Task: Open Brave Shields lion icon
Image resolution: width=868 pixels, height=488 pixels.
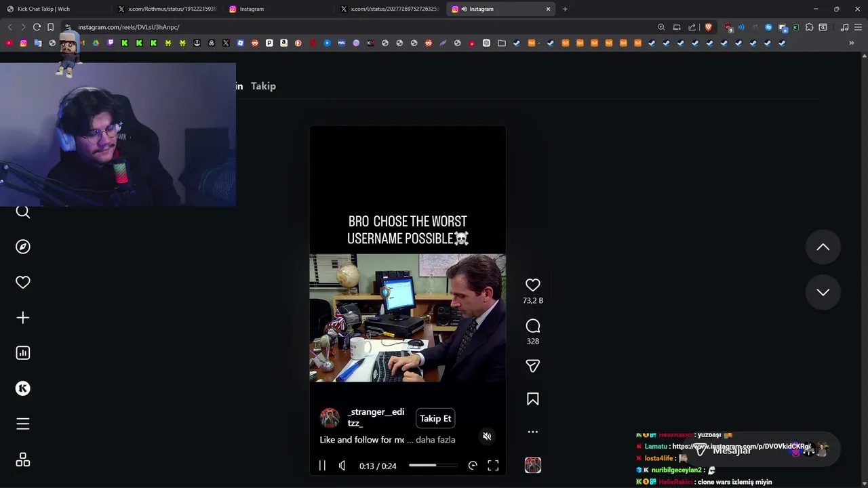Action: (x=709, y=27)
